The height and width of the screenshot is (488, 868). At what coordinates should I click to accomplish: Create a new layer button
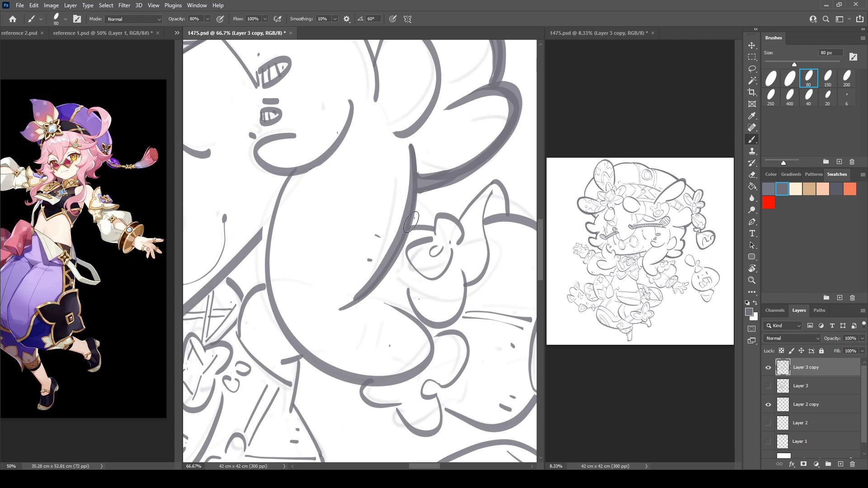click(x=840, y=464)
